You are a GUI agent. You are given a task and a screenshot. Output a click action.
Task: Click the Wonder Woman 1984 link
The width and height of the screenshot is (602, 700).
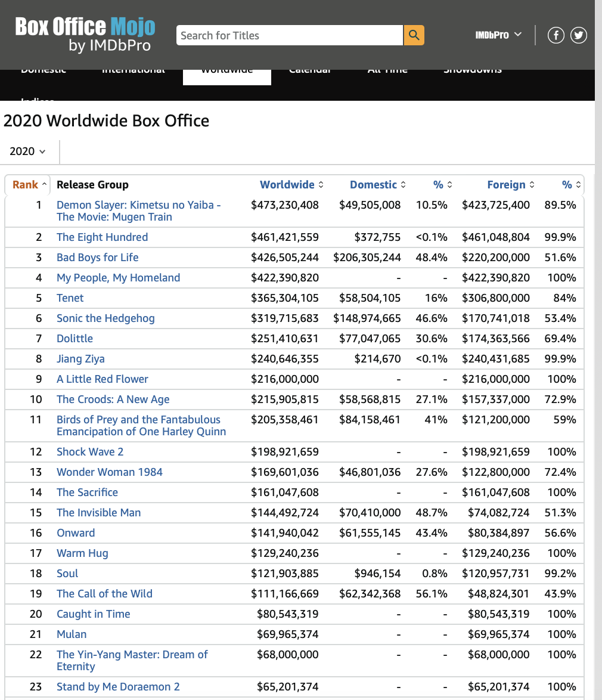[109, 472]
